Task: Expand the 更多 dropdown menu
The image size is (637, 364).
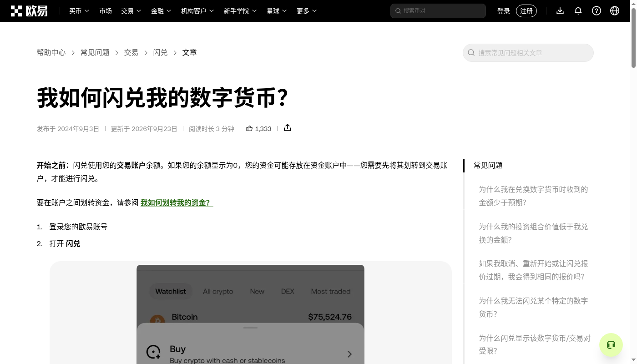Action: pos(307,11)
